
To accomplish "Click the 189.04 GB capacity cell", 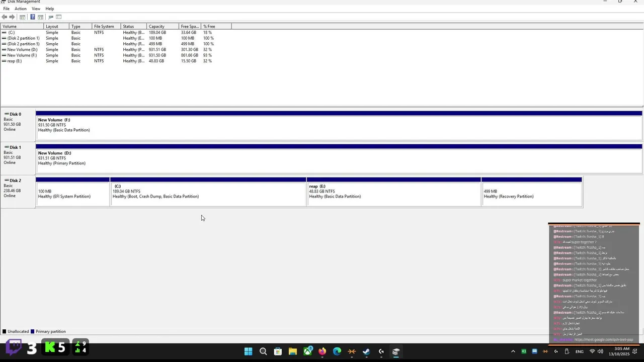I will coord(157,33).
